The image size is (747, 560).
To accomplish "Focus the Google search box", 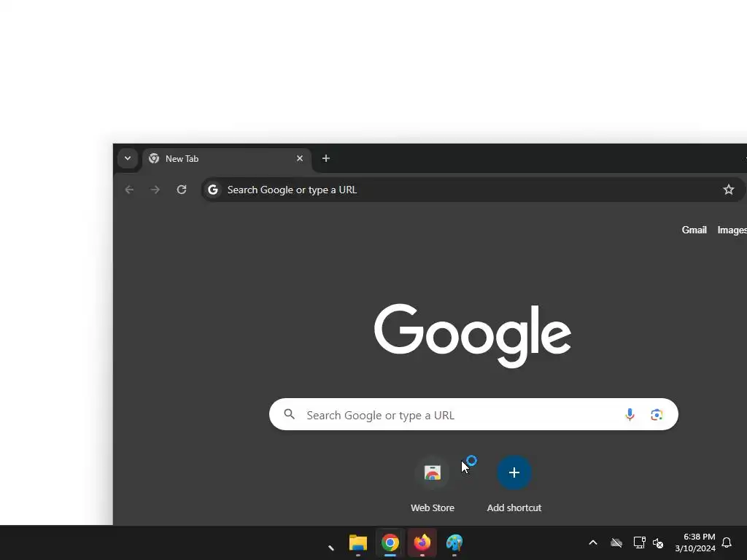I will pos(473,414).
